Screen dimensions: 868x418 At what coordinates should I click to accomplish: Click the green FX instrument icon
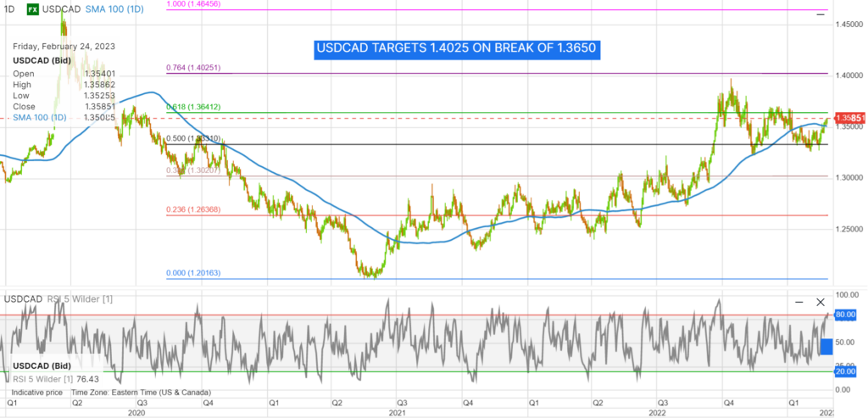click(x=31, y=9)
